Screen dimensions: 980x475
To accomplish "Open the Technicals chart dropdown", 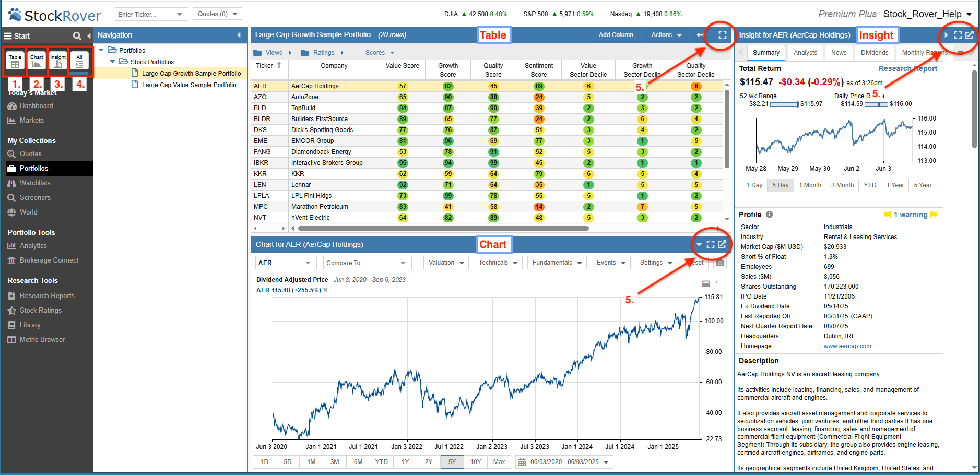I will tap(498, 263).
